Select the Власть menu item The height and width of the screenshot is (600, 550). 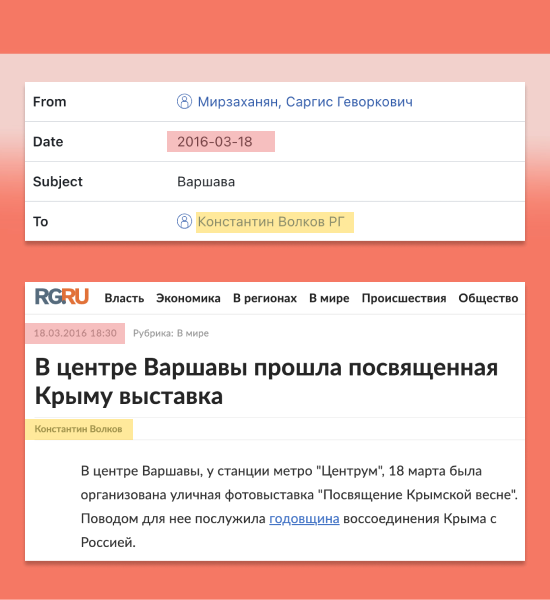click(124, 298)
